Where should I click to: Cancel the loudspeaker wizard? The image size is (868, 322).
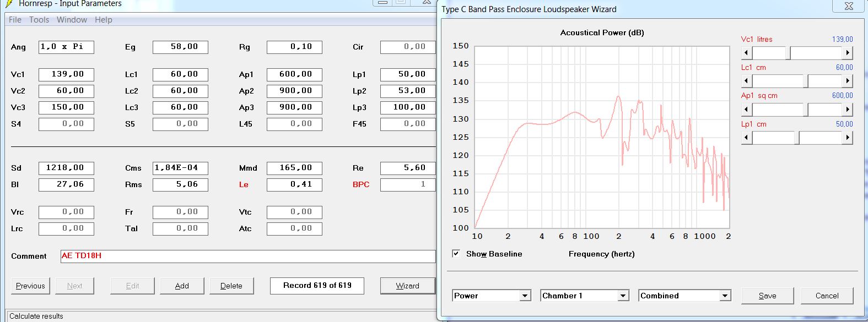827,296
